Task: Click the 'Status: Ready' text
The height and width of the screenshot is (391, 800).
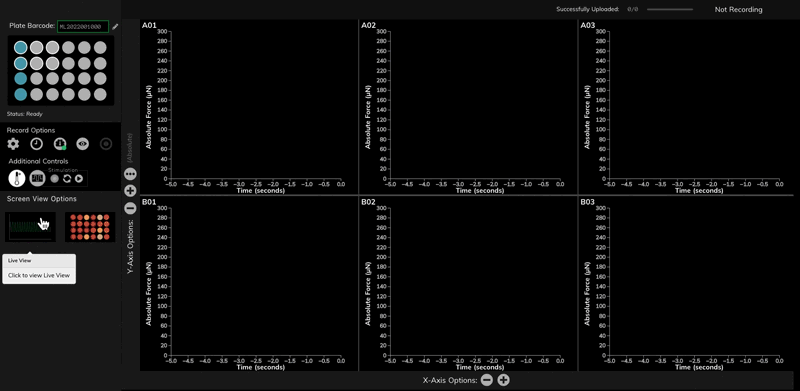Action: click(x=25, y=114)
